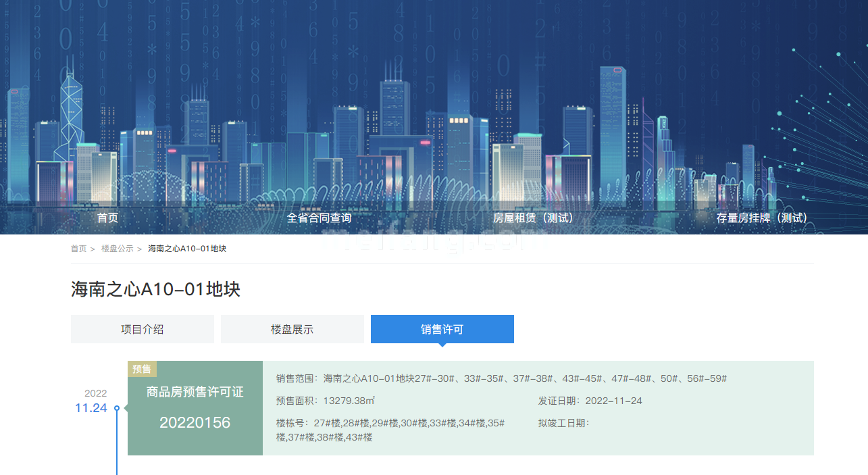Click the 商品房预售许可证 card title

(x=195, y=392)
